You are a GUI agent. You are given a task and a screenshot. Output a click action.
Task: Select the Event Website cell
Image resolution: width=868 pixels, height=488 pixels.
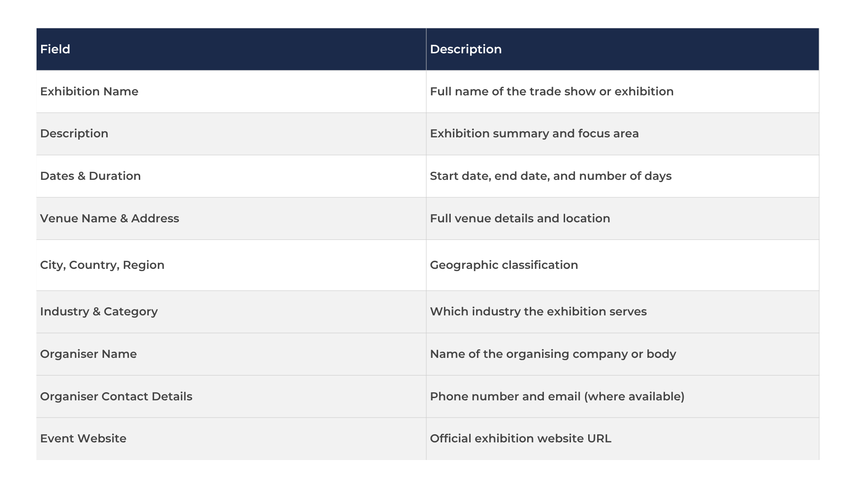pyautogui.click(x=83, y=439)
